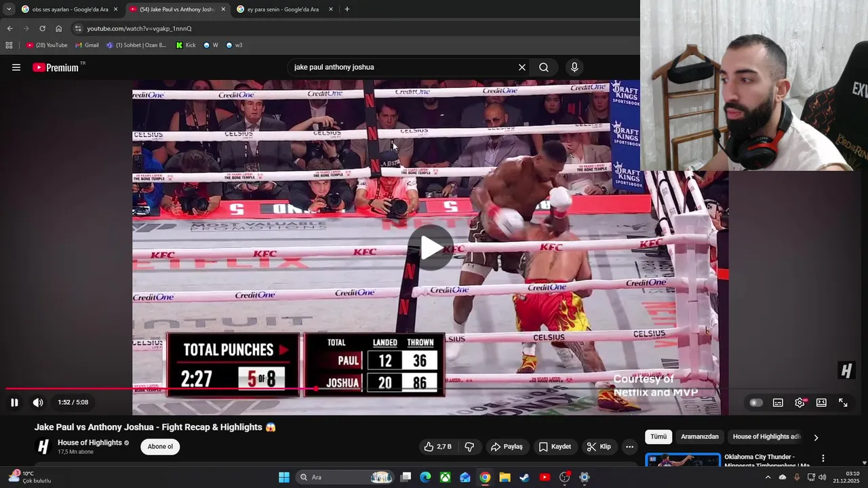868x488 pixels.
Task: Click the House of Highlights watermark in video
Action: (846, 370)
